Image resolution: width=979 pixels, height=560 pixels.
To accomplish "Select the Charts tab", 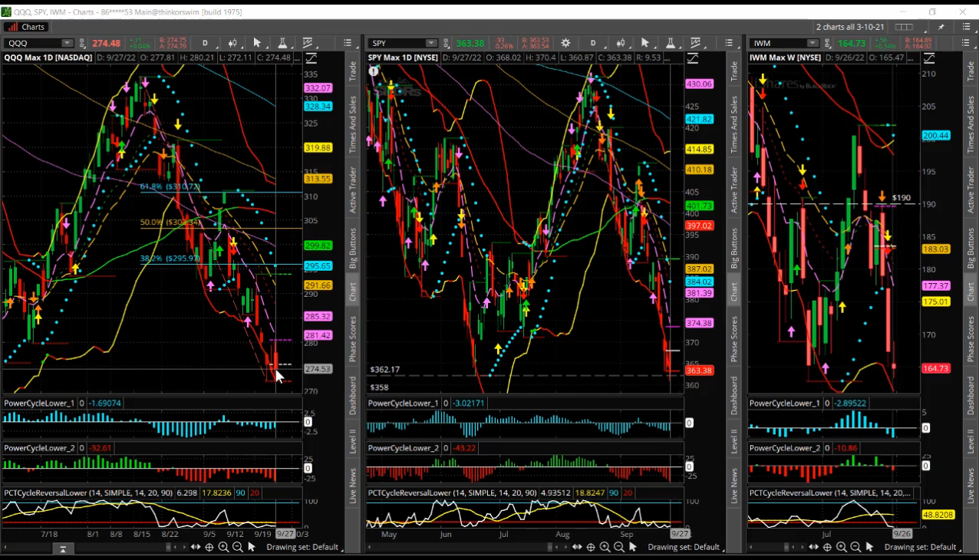I will tap(26, 27).
